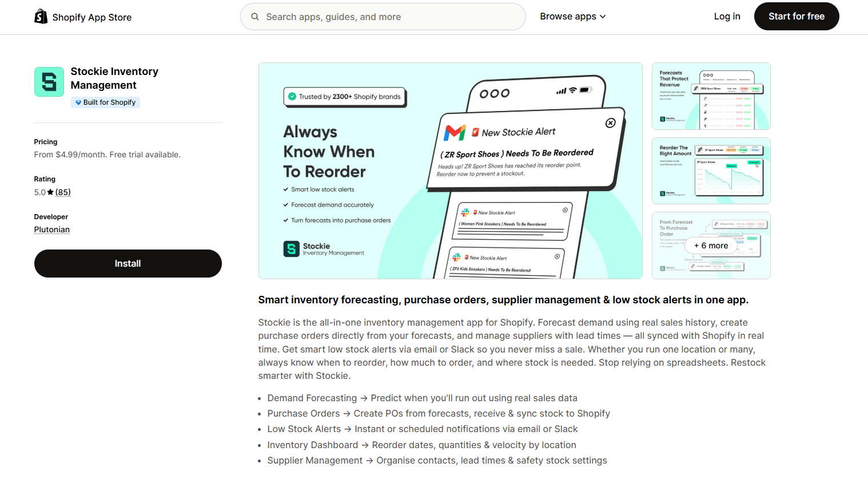The height and width of the screenshot is (479, 868).
Task: Click the rating star icon
Action: (x=50, y=192)
